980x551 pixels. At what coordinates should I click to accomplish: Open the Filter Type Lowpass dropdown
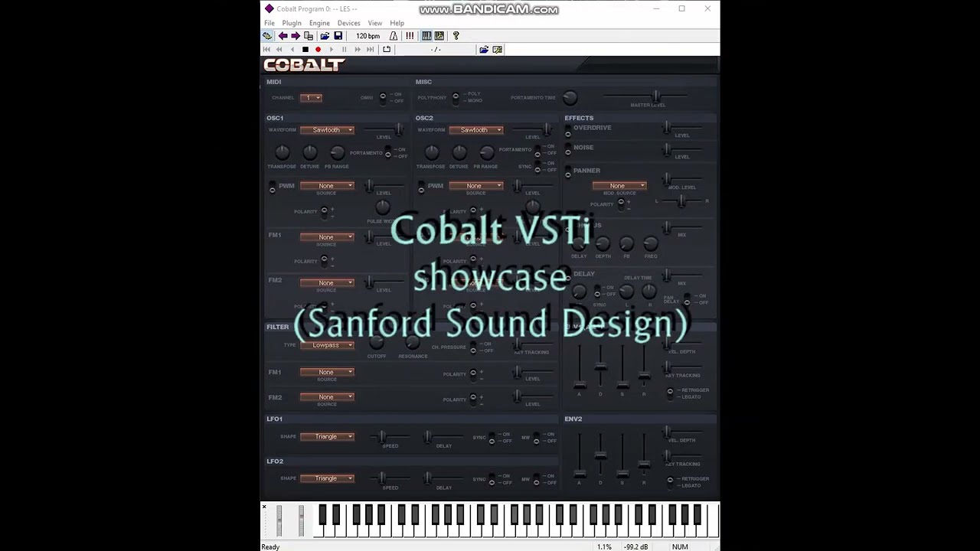pos(327,345)
